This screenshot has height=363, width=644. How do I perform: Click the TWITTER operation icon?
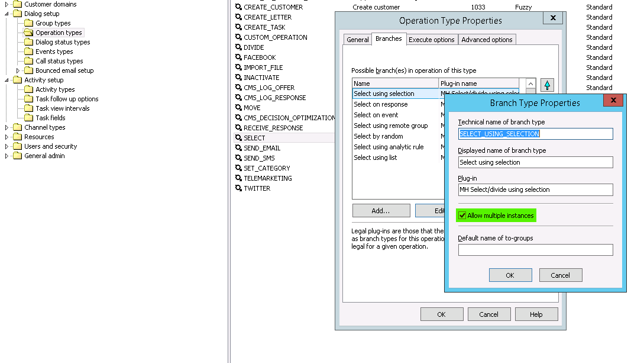[x=239, y=188]
